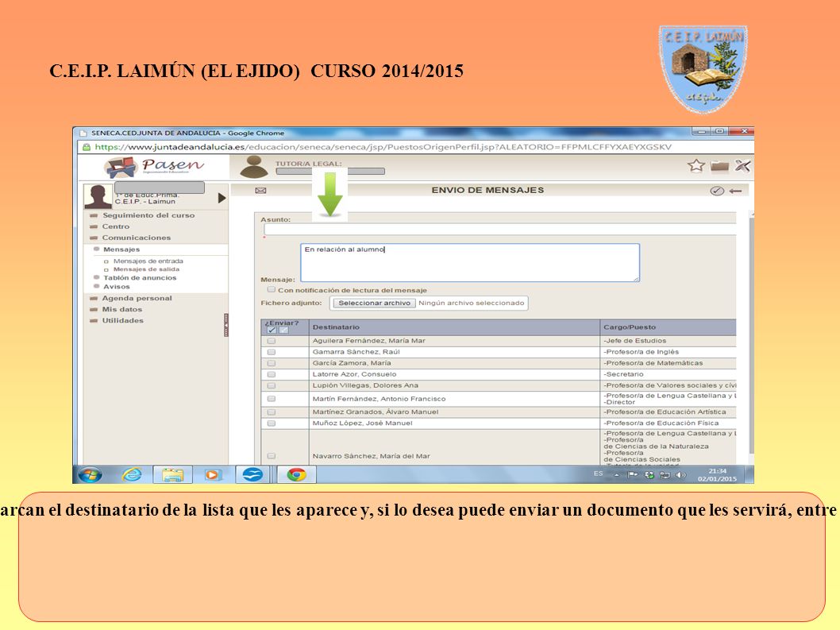Check the box for Martínez Granados, Álvaro Manuel
The height and width of the screenshot is (630, 840).
tap(272, 412)
